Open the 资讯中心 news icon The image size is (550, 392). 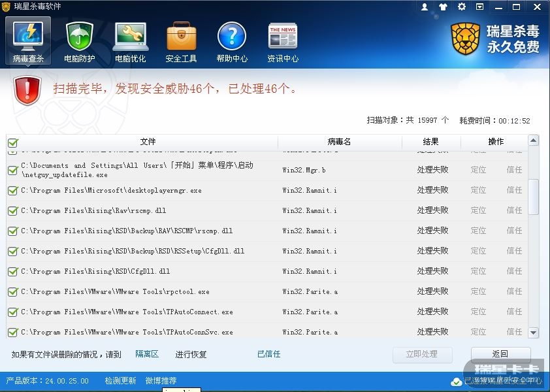coord(283,42)
